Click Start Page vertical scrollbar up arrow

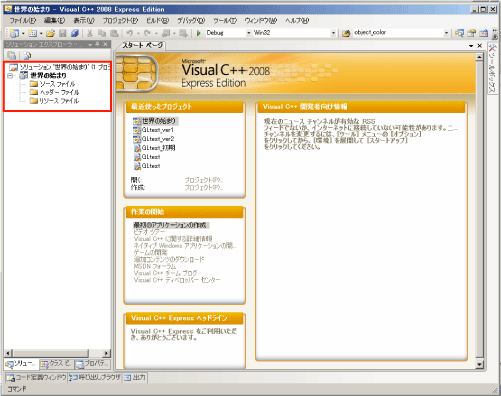click(x=479, y=57)
